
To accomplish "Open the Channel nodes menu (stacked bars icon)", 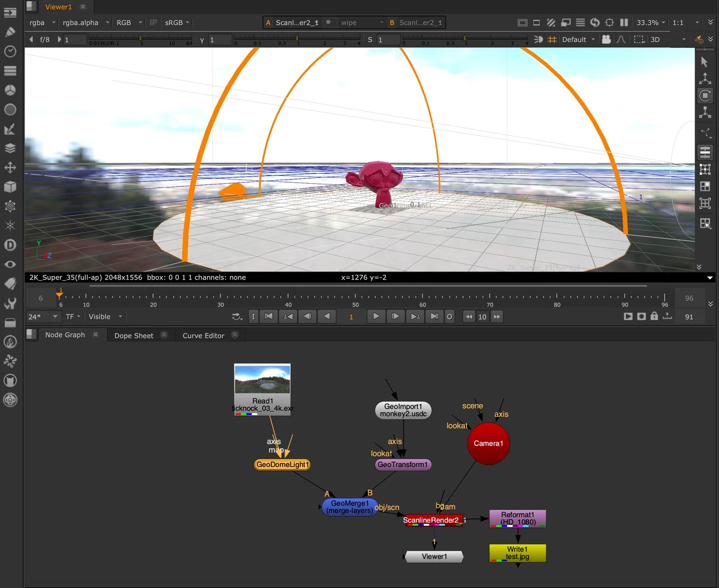I will click(x=10, y=71).
